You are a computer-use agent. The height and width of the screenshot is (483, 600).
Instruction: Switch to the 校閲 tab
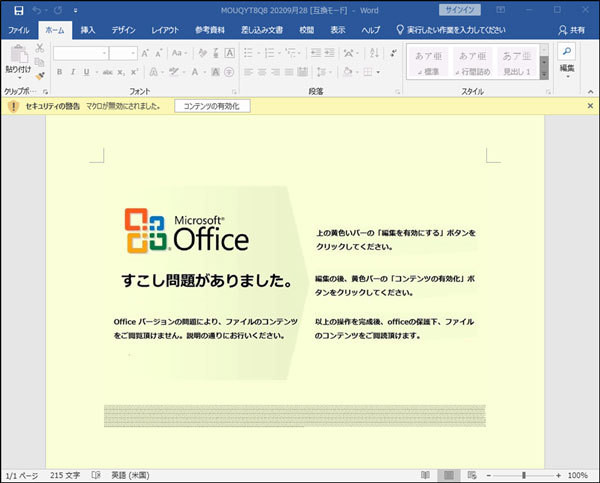(307, 30)
